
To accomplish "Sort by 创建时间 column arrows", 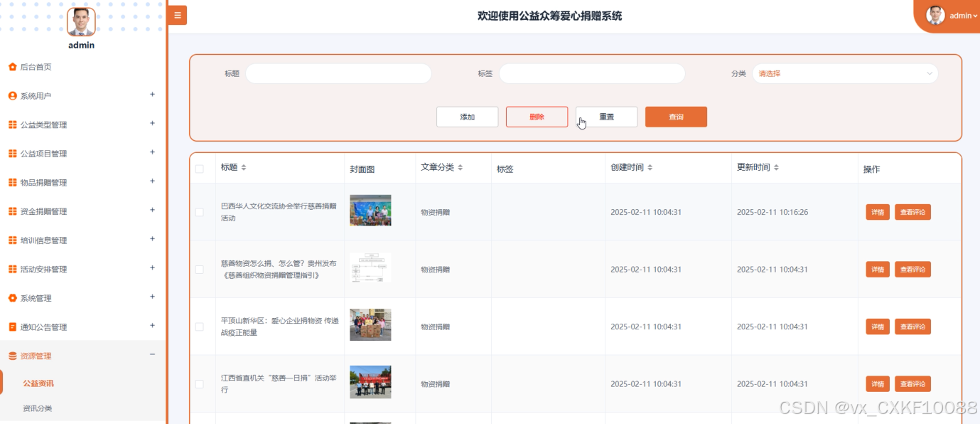I will (650, 167).
